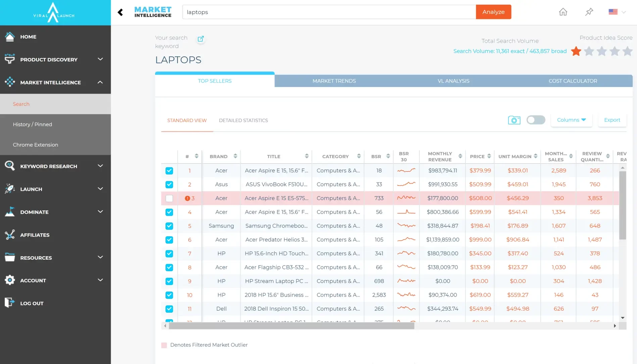Click the Dominate flag icon
The image size is (637, 364).
coord(10,211)
